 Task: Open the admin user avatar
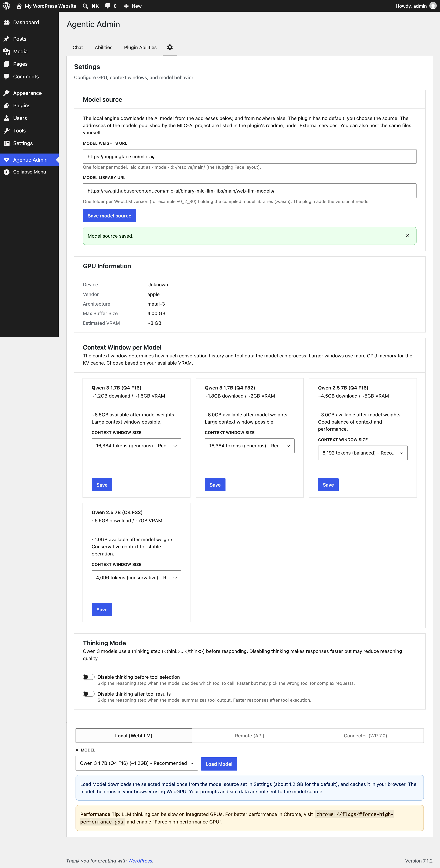[433, 6]
